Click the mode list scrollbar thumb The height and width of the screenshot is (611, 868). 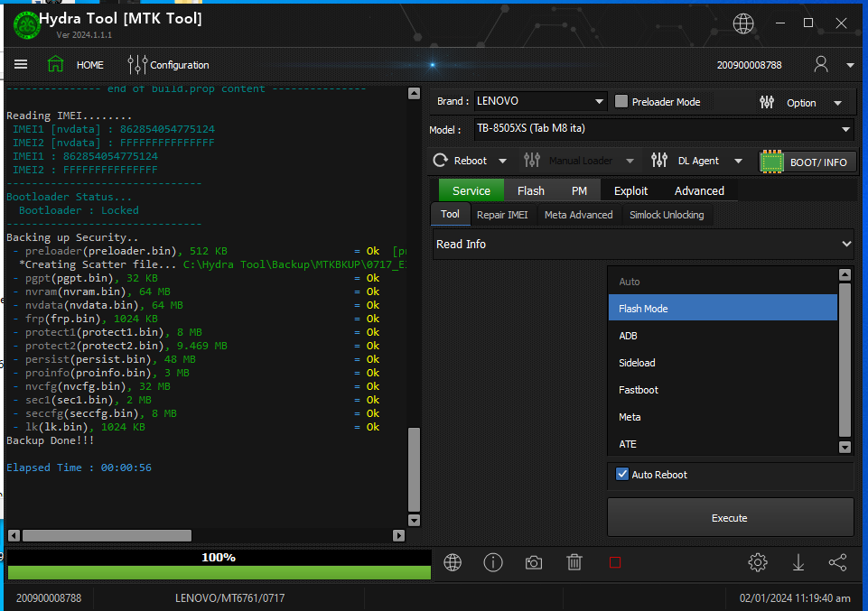(845, 360)
